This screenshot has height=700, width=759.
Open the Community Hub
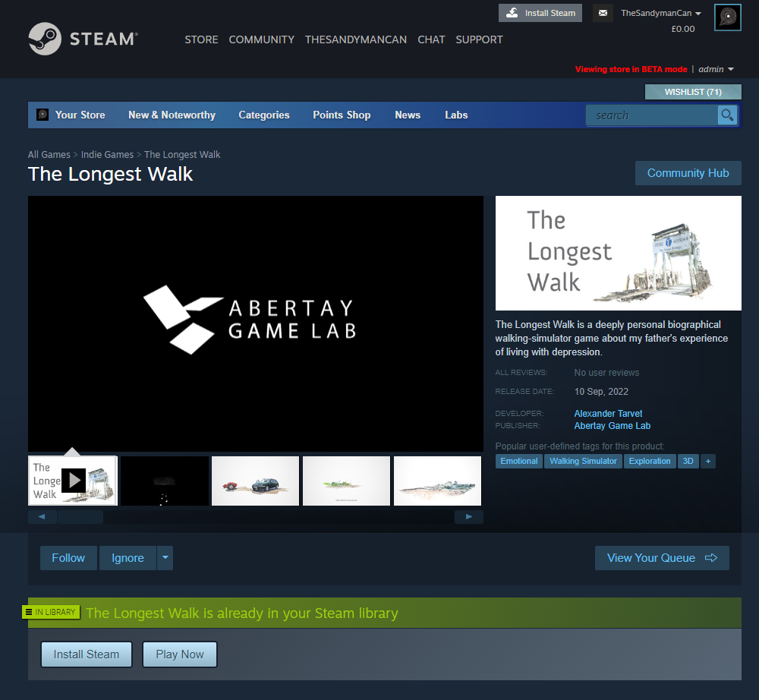click(688, 172)
